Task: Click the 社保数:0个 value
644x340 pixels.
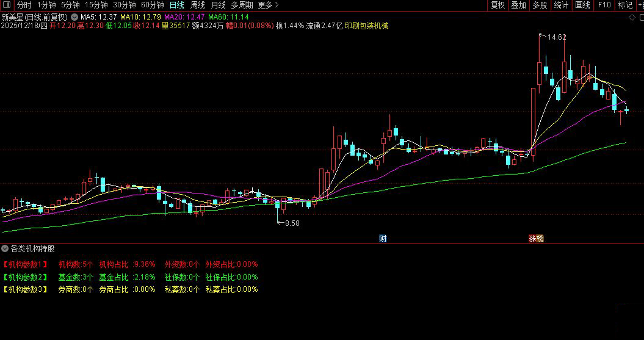Action: click(x=182, y=277)
